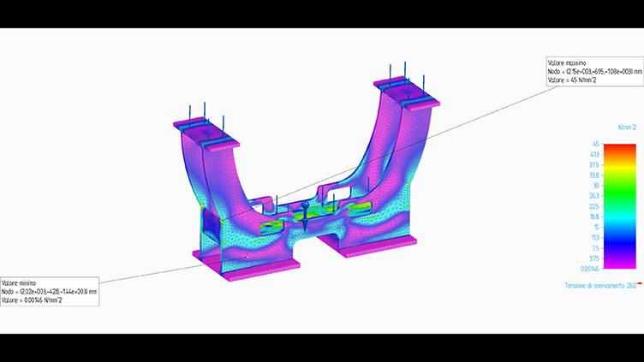Click the central pin load marker

coord(304,210)
